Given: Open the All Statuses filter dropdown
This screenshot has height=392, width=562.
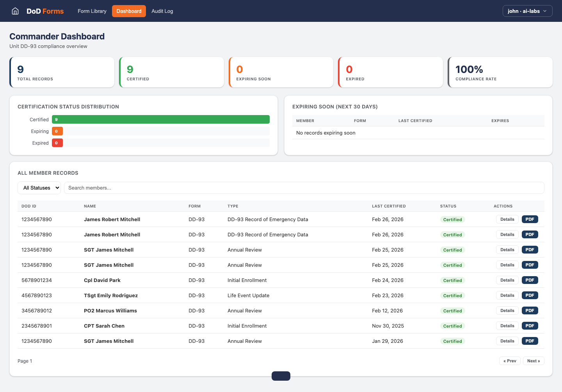Looking at the screenshot, I should pos(39,188).
